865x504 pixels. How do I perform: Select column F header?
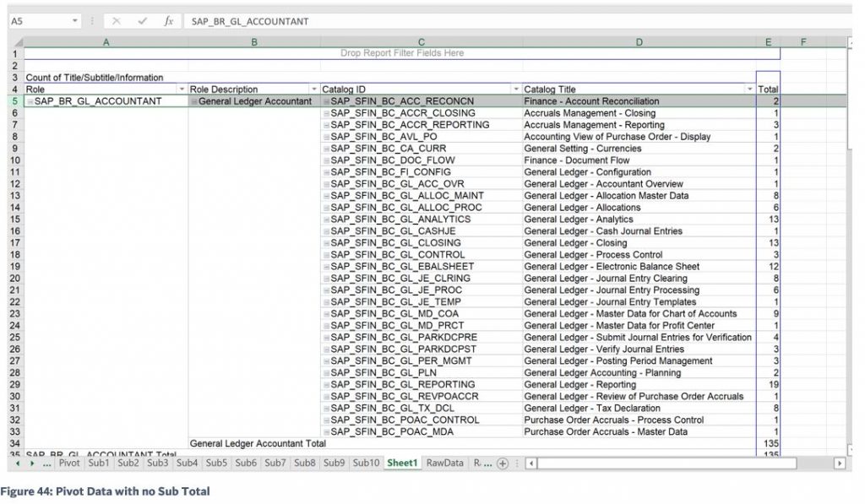(803, 42)
